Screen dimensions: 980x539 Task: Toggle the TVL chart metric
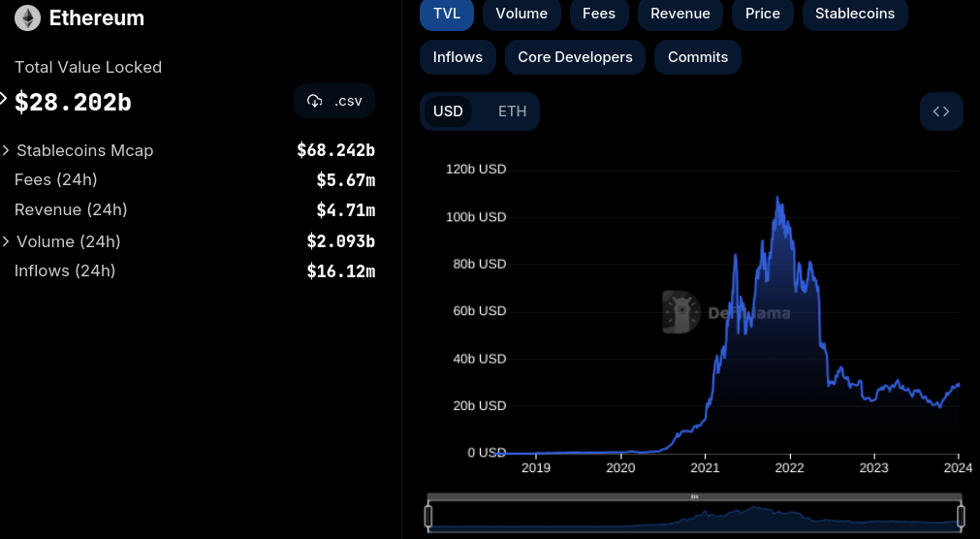tap(447, 14)
